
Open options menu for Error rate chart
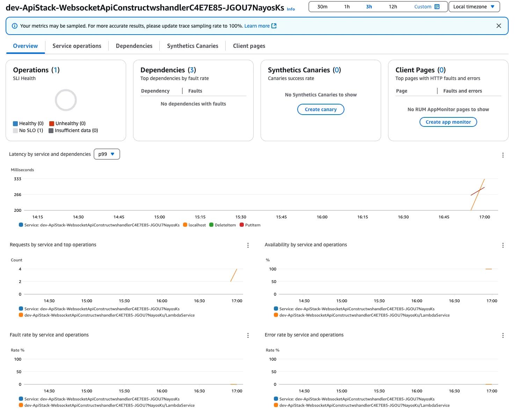click(x=503, y=335)
